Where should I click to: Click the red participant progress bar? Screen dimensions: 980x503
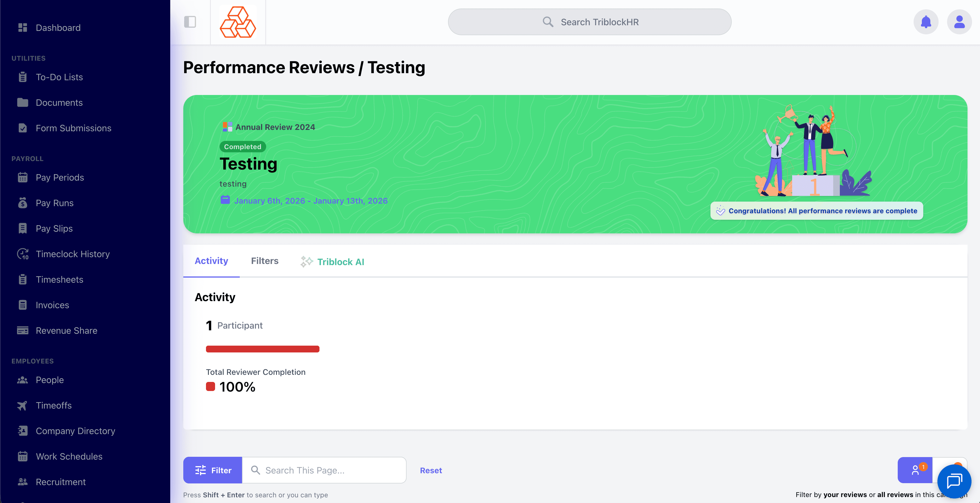tap(262, 349)
